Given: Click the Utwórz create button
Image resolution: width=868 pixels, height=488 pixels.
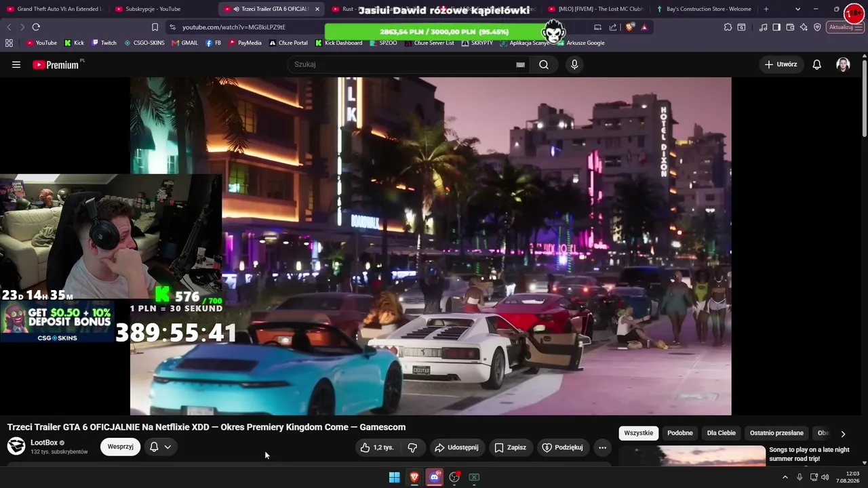Looking at the screenshot, I should pyautogui.click(x=781, y=64).
